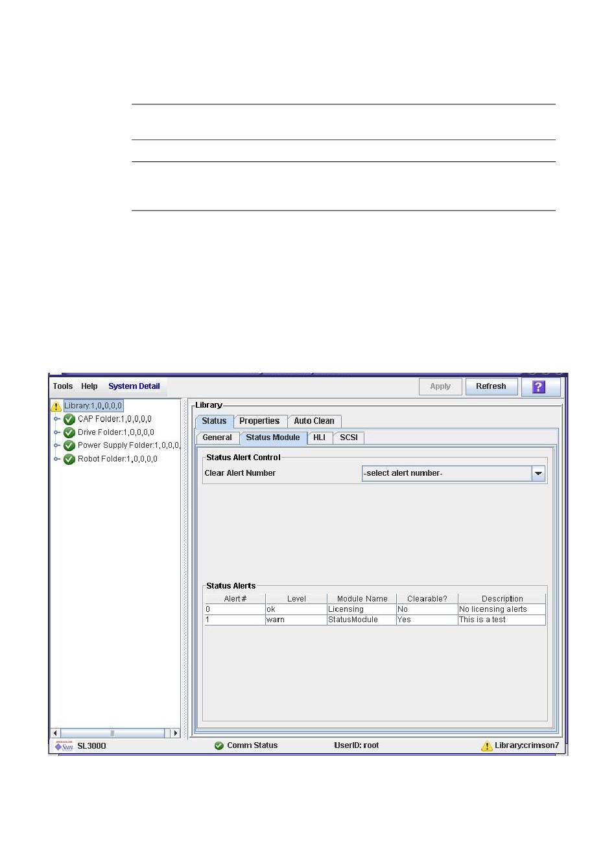
Task: Click the warning icon next to Library:crimson7
Action: tap(487, 746)
